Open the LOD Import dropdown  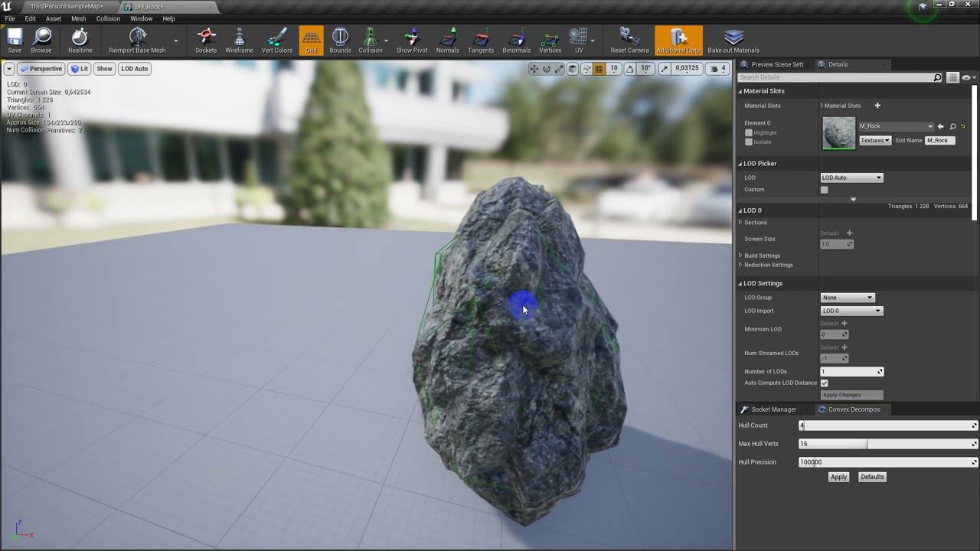click(x=851, y=311)
